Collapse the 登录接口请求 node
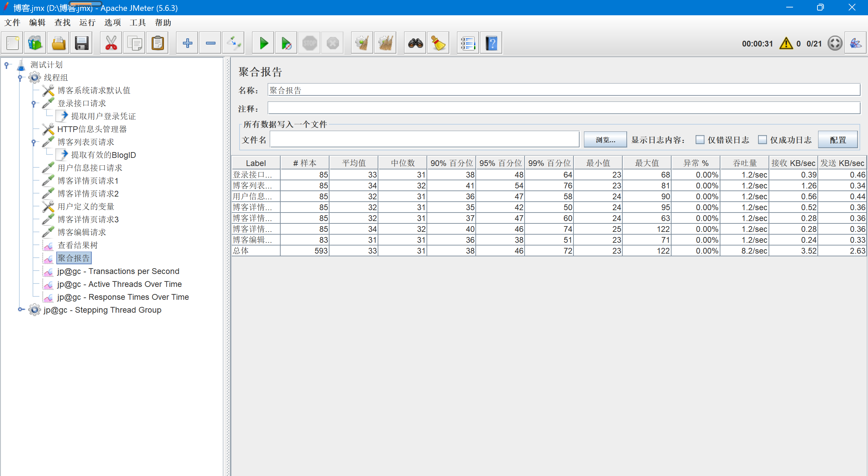Viewport: 868px width, 476px height. pos(34,104)
